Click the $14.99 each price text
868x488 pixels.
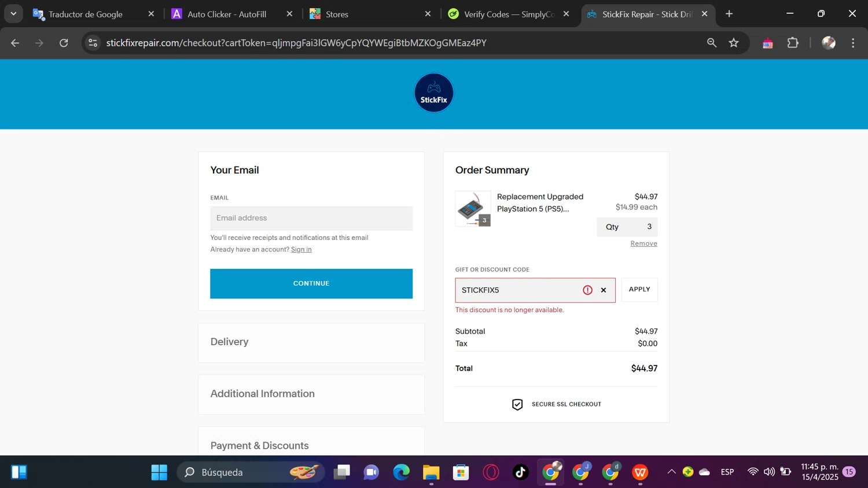click(x=636, y=207)
